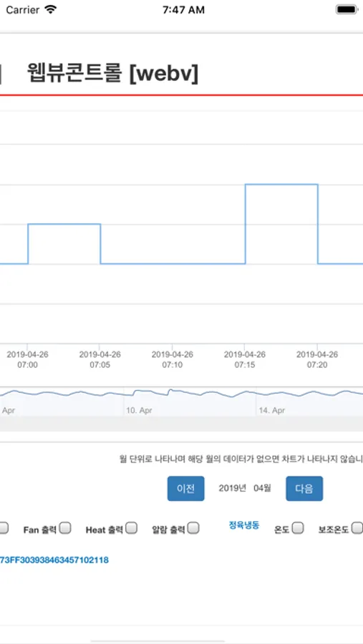This screenshot has width=363, height=644.
Task: Tap the Wi-Fi icon in status bar
Action: [x=51, y=10]
